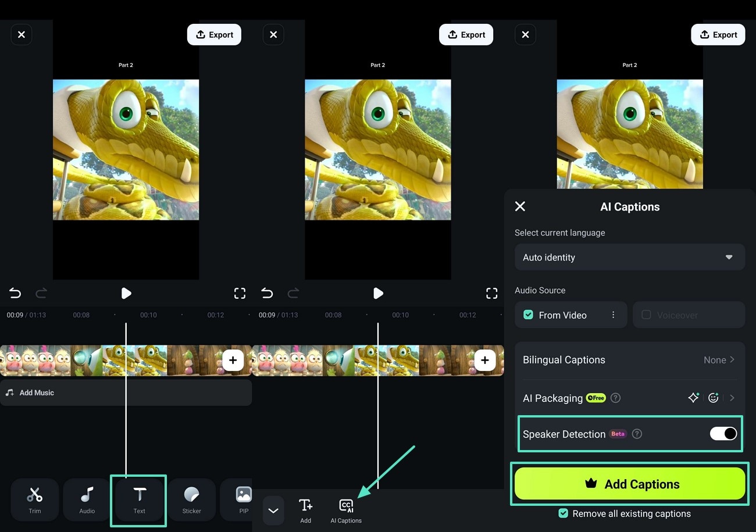Redo action in left screen

41,293
